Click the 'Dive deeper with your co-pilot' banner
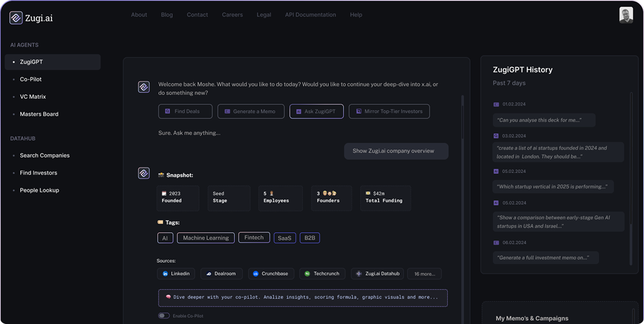 coord(303,298)
